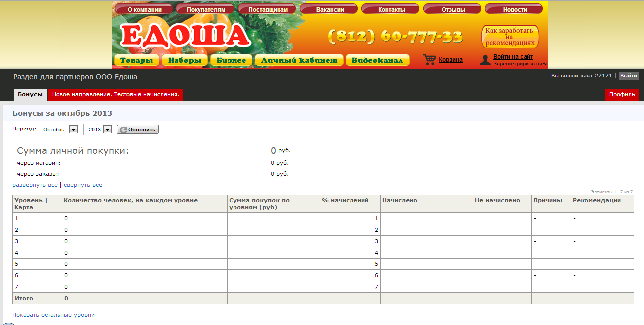Screen dimensions: 644x325
Task: Click Сумма личной покупки label
Action: (x=73, y=151)
